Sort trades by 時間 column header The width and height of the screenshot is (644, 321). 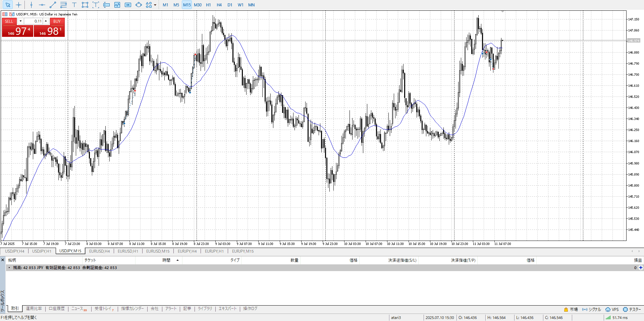click(x=166, y=260)
